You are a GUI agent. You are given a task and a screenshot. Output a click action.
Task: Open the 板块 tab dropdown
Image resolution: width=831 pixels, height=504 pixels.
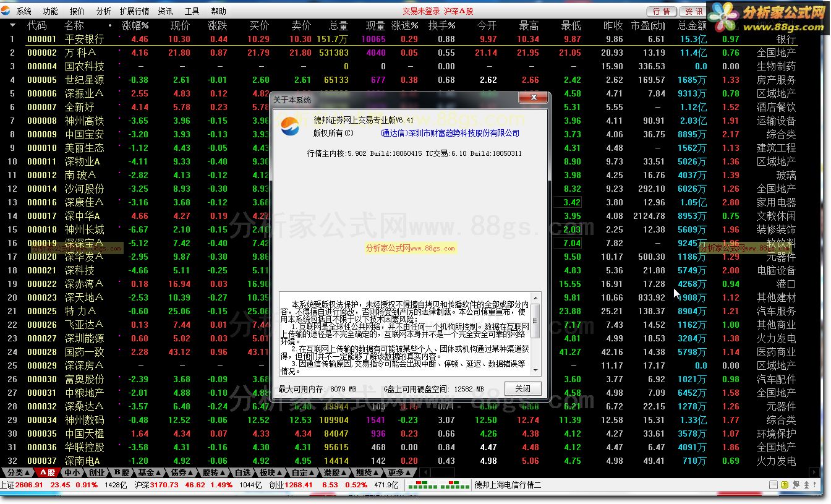click(x=270, y=472)
